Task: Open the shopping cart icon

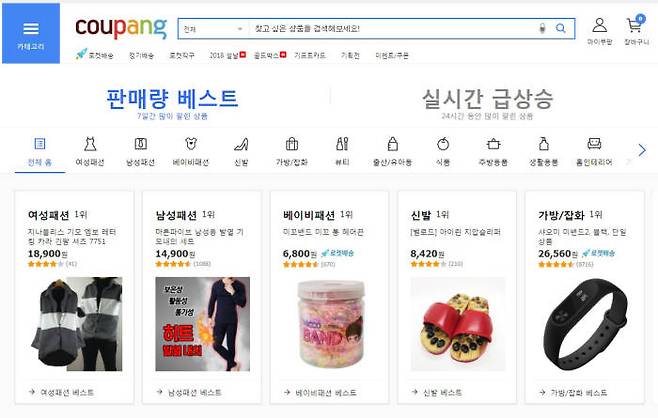Action: pyautogui.click(x=634, y=24)
